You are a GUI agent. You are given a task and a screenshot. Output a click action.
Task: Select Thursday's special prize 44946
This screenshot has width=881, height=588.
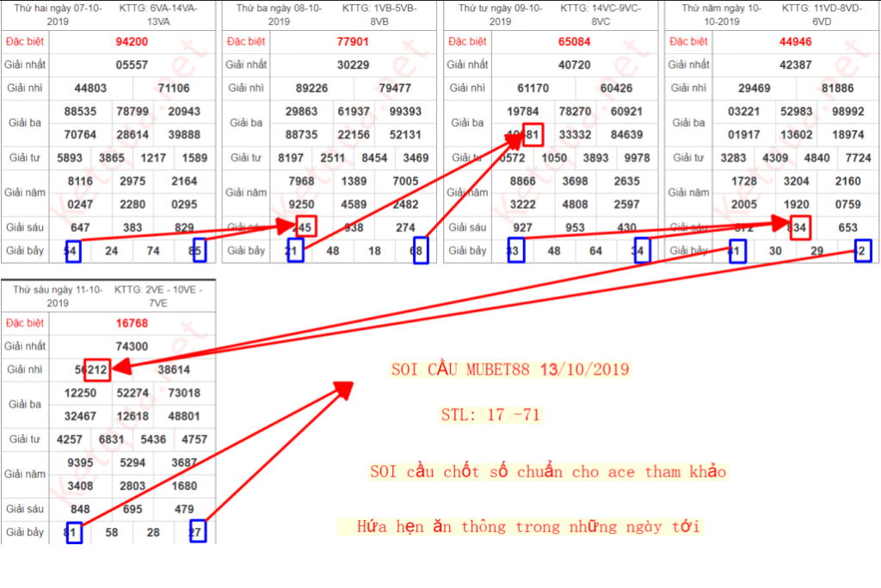(795, 41)
